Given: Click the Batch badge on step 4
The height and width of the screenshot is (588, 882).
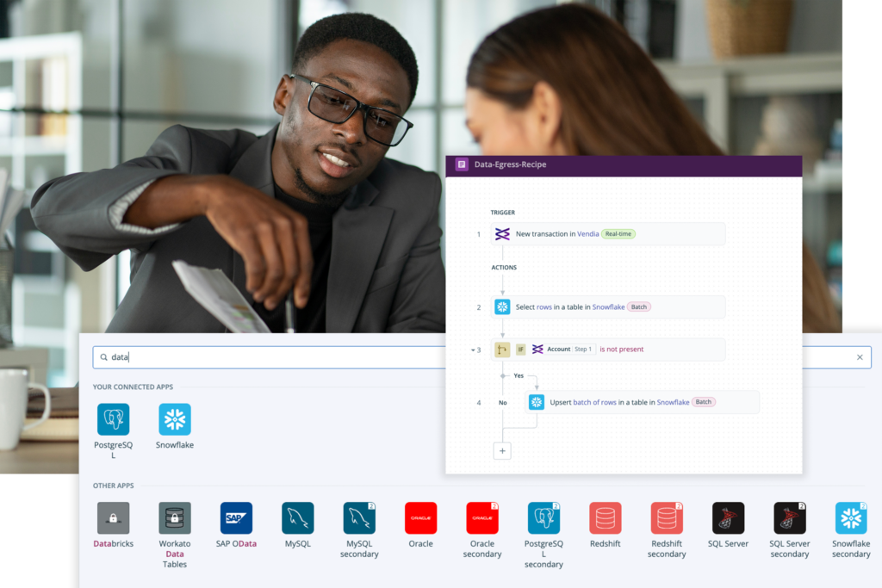Looking at the screenshot, I should click(703, 402).
